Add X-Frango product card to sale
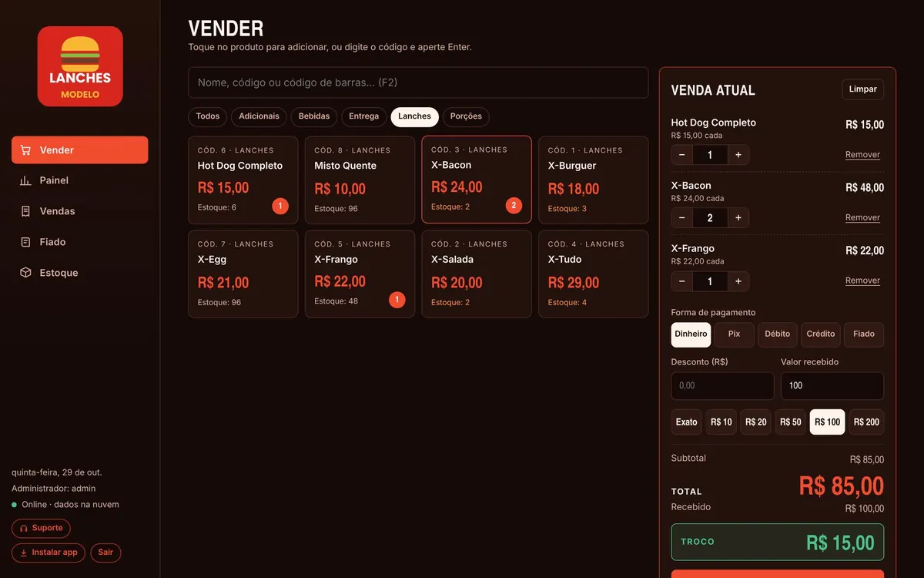The width and height of the screenshot is (924, 578). tap(360, 274)
